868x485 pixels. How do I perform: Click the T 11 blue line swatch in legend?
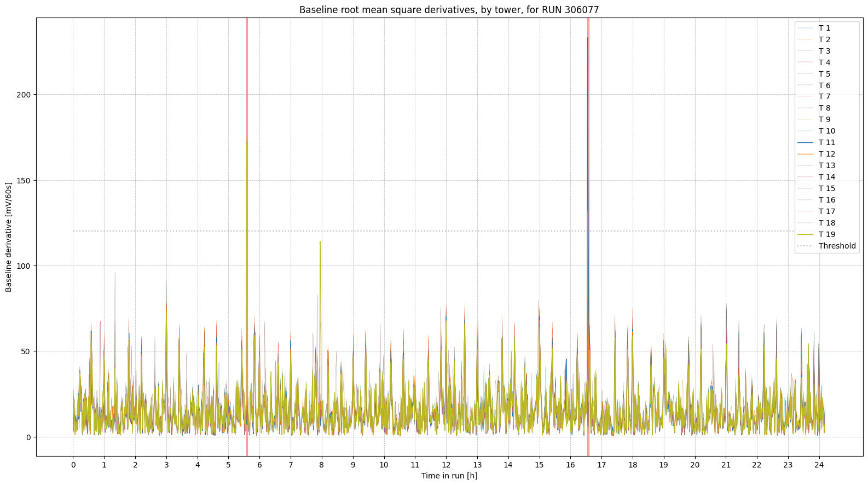(805, 142)
